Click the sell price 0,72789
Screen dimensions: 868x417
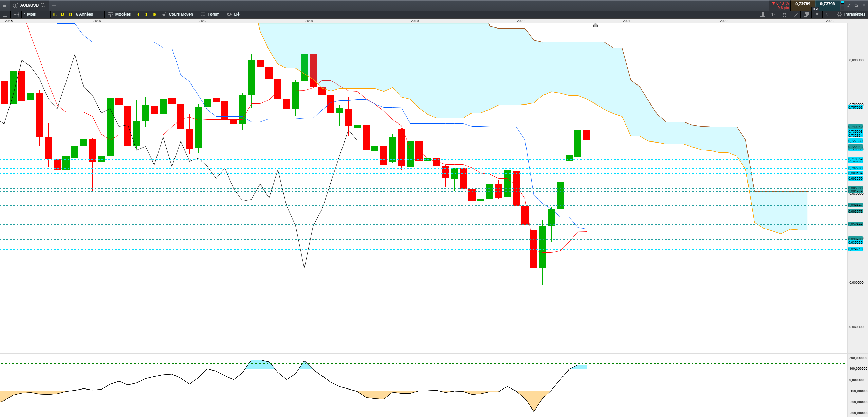pos(802,4)
